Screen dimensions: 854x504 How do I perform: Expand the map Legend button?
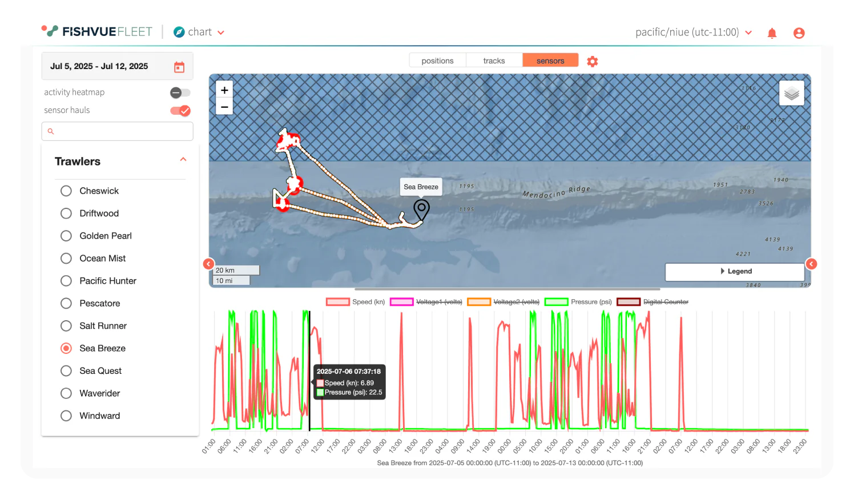735,272
